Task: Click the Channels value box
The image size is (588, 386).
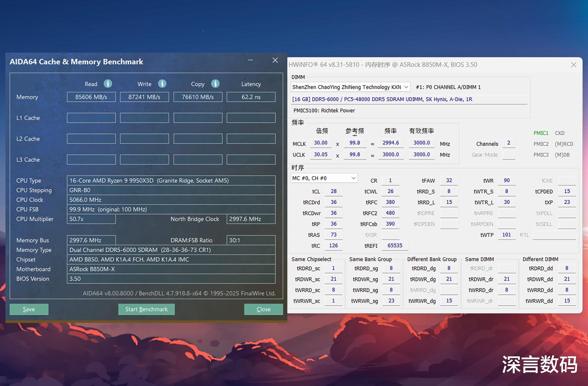Action: coord(509,143)
